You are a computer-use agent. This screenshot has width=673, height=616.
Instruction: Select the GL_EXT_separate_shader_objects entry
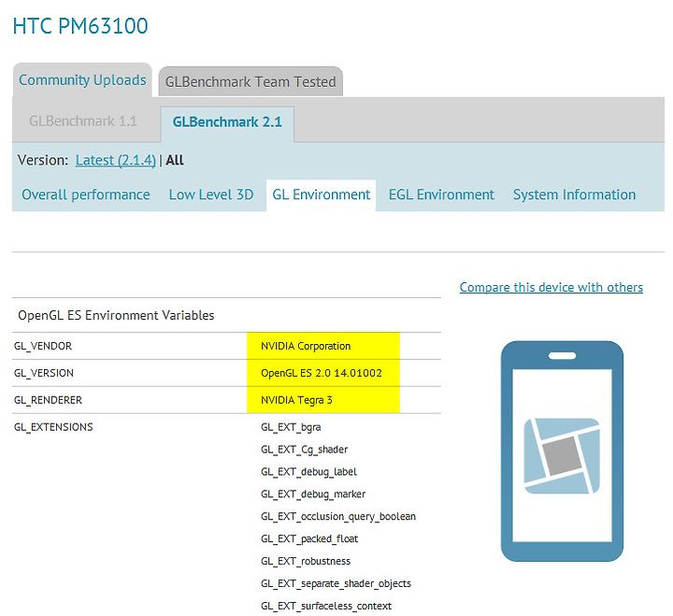tap(336, 584)
